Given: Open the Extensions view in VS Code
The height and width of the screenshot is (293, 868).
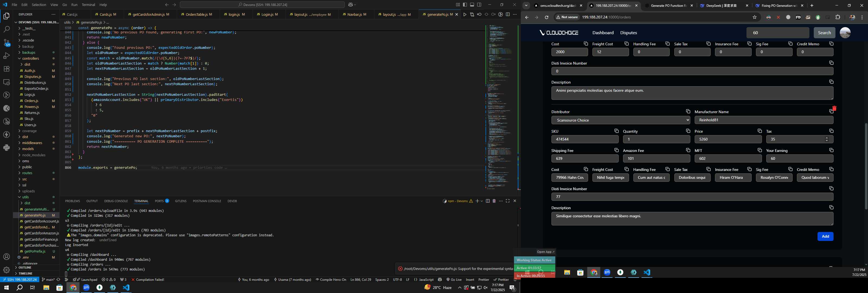Looking at the screenshot, I should tap(7, 69).
